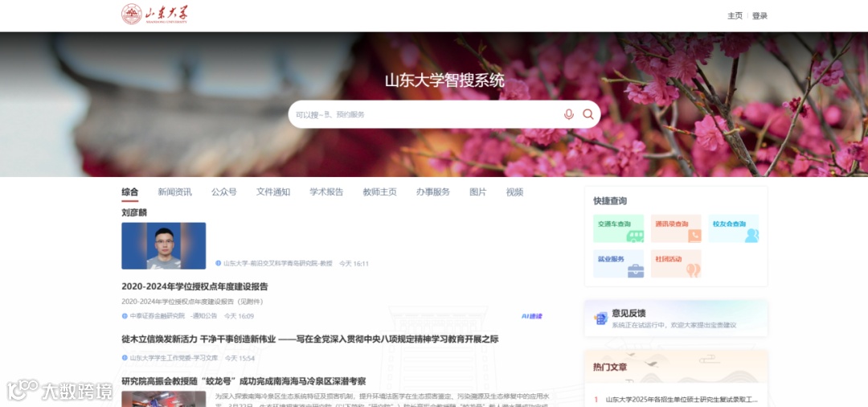Click source 山东大学学生工作党委-学习文库
The width and height of the screenshot is (868, 407).
pyautogui.click(x=174, y=358)
